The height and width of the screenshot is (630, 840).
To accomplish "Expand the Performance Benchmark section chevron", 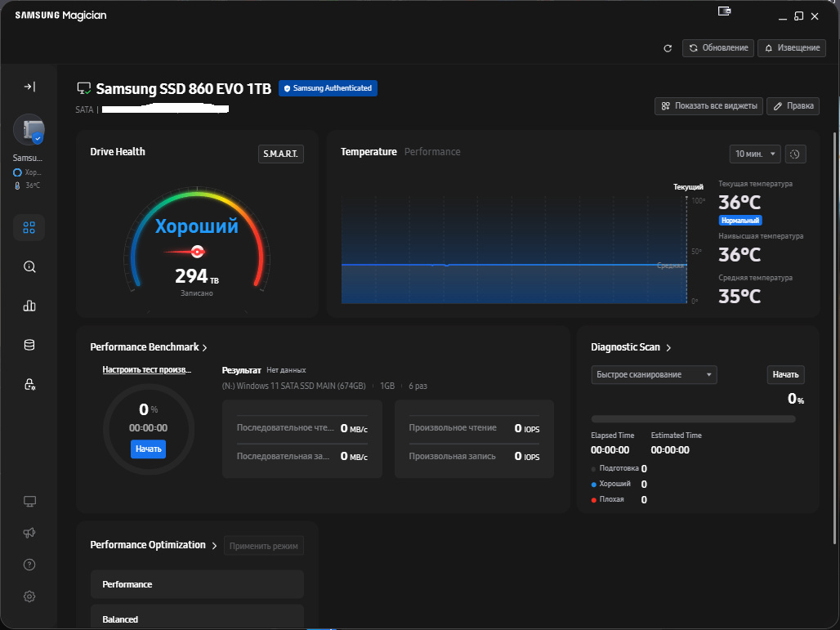I will 204,347.
